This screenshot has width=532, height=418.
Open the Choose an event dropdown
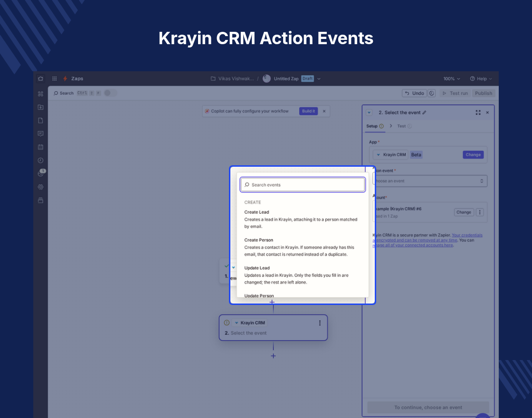[430, 181]
